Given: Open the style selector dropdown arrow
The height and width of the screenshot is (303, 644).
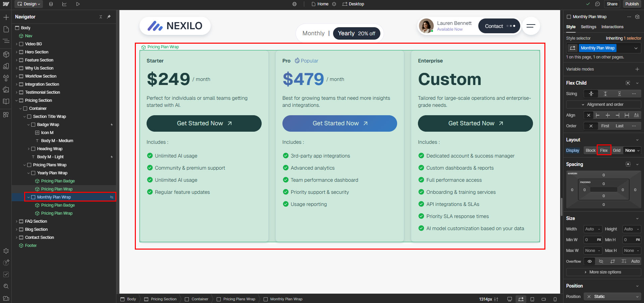Looking at the screenshot, I should (636, 48).
